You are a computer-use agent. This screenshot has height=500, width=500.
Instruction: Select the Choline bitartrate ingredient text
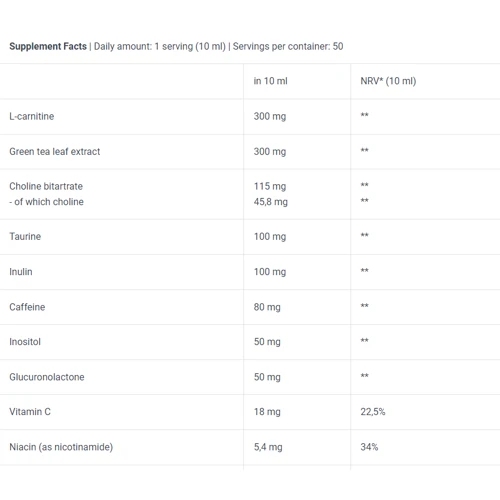click(x=46, y=186)
